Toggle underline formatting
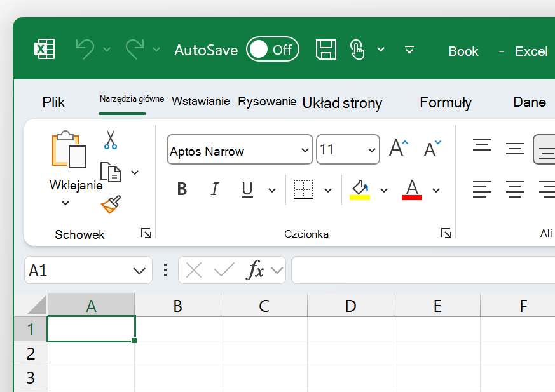The width and height of the screenshot is (555, 392). tap(247, 189)
